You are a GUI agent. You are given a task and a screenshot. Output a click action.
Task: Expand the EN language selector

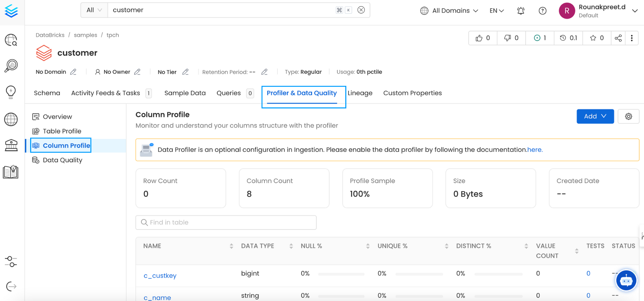pyautogui.click(x=496, y=11)
